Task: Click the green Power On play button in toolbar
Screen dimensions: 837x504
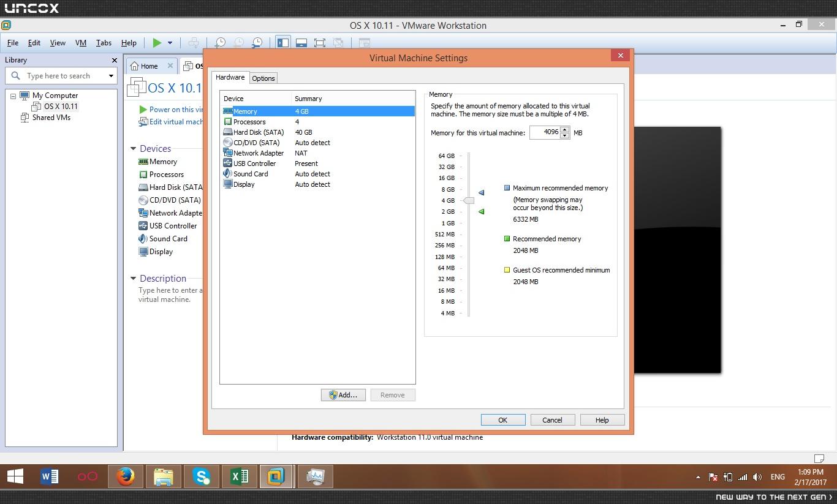Action: tap(157, 42)
